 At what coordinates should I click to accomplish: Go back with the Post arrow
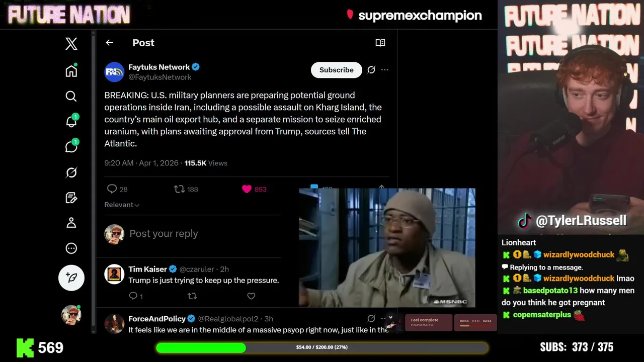(x=109, y=43)
